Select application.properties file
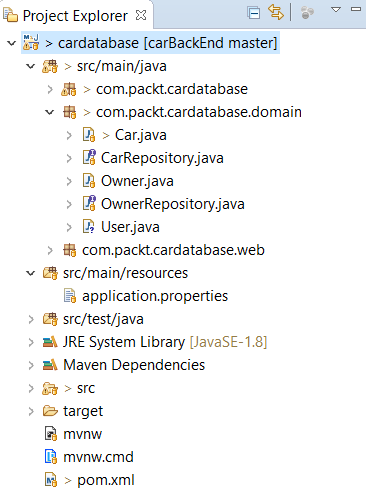The width and height of the screenshot is (366, 494). [x=155, y=296]
